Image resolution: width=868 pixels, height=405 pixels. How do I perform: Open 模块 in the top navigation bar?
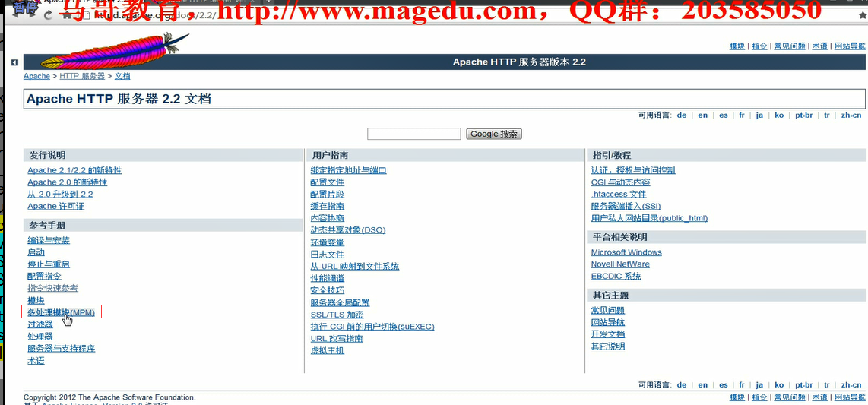(x=737, y=46)
